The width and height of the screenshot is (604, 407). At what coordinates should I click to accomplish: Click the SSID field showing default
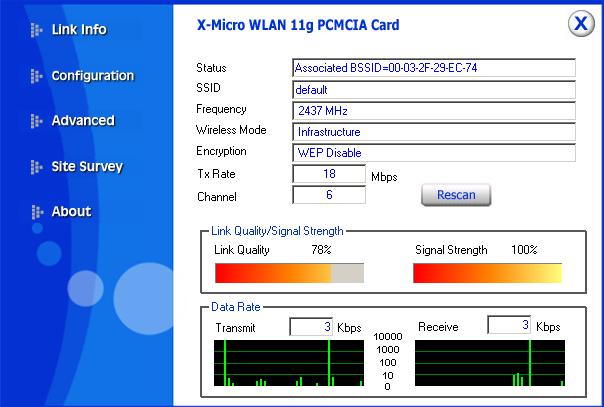tap(434, 90)
